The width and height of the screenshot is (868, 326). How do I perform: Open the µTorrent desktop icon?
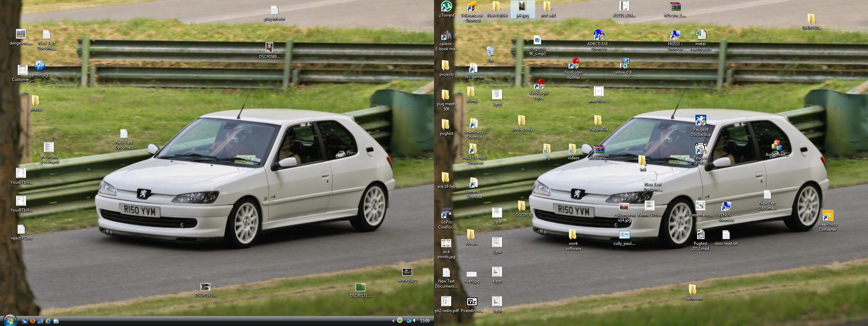point(446,7)
